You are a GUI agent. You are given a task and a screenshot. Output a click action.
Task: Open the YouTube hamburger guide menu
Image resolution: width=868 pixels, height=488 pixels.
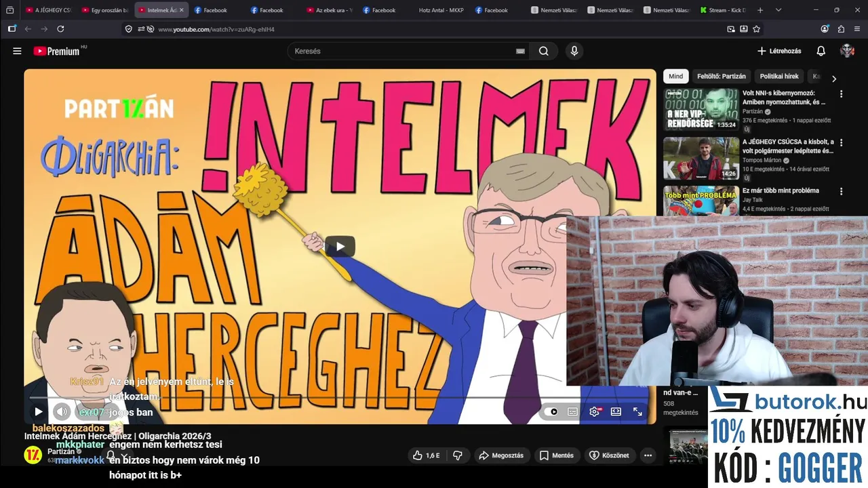tap(17, 51)
